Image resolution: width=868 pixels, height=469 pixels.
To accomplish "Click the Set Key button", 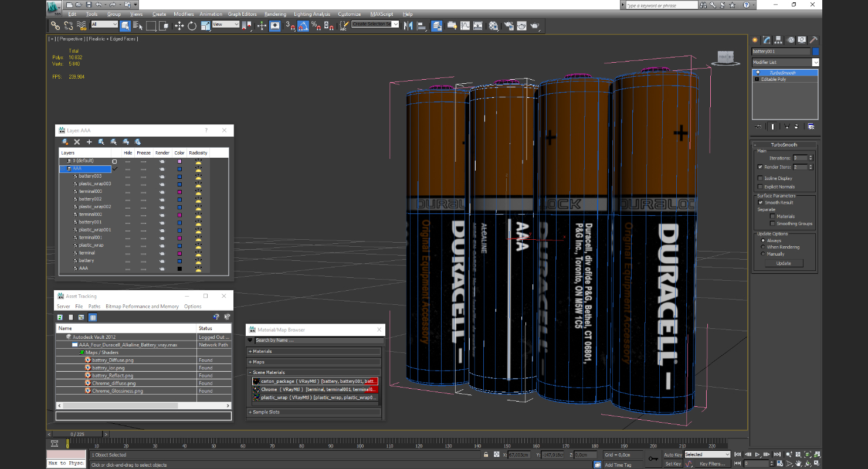I will pyautogui.click(x=673, y=464).
